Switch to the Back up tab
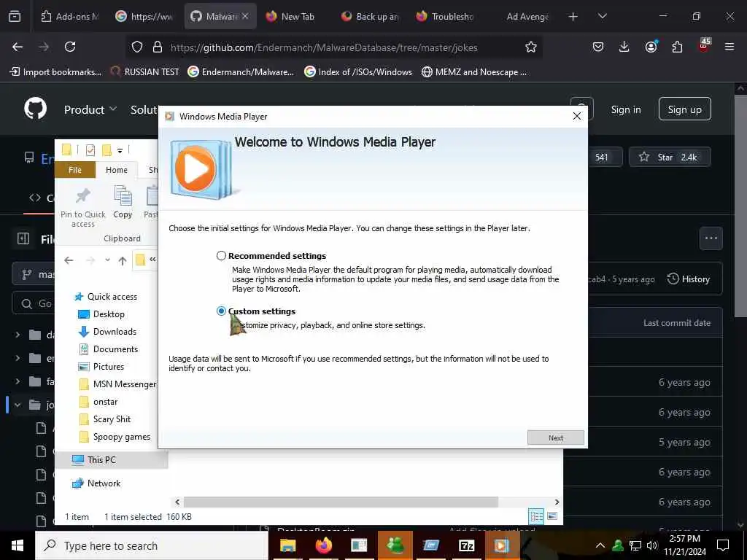The width and height of the screenshot is (747, 560). click(x=371, y=16)
